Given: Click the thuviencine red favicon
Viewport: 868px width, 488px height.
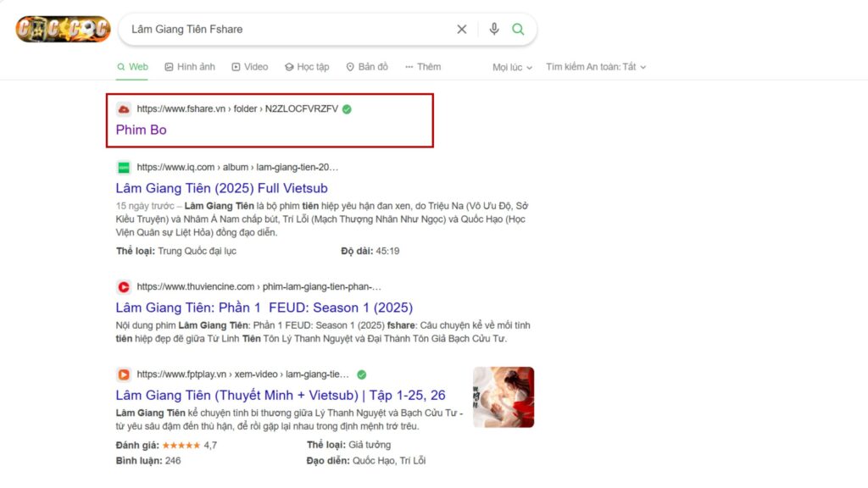Looking at the screenshot, I should pos(124,286).
